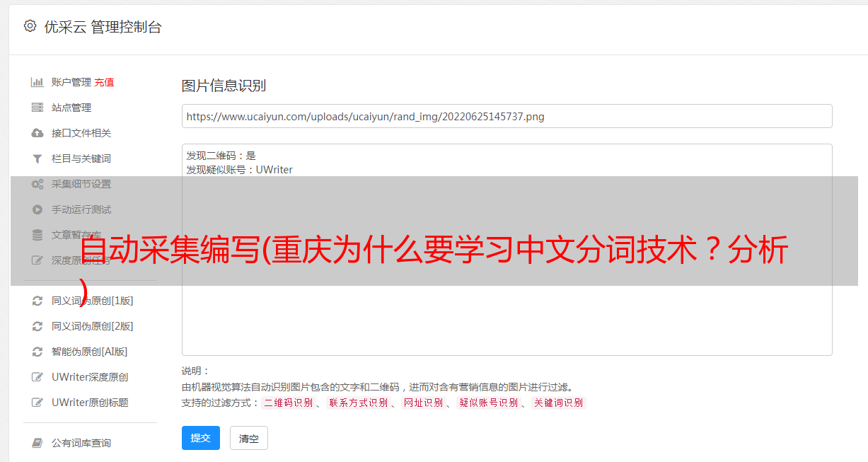Open 接口文件相关 in the sidebar
The height and width of the screenshot is (462, 868).
click(81, 133)
